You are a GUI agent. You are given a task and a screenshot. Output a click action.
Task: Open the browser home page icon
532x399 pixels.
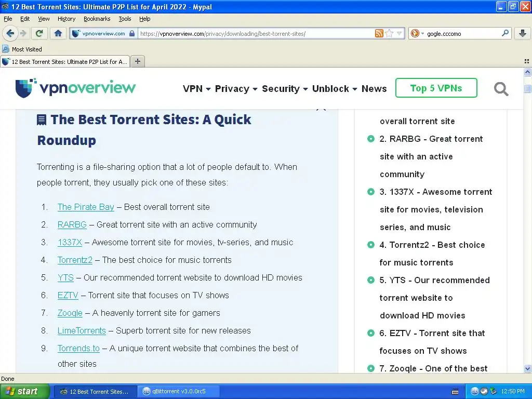pos(58,33)
